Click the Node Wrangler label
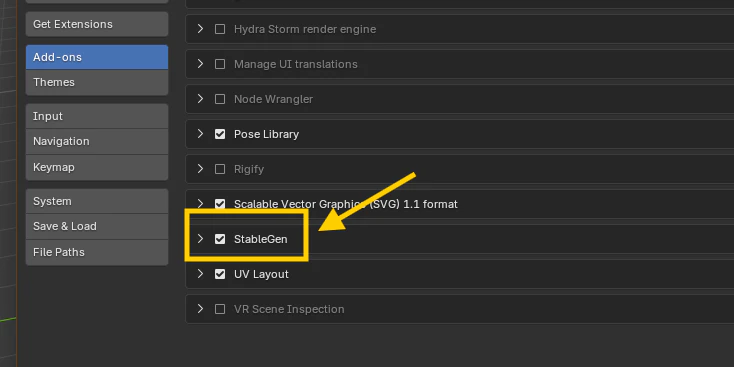Image resolution: width=734 pixels, height=367 pixels. 273,99
